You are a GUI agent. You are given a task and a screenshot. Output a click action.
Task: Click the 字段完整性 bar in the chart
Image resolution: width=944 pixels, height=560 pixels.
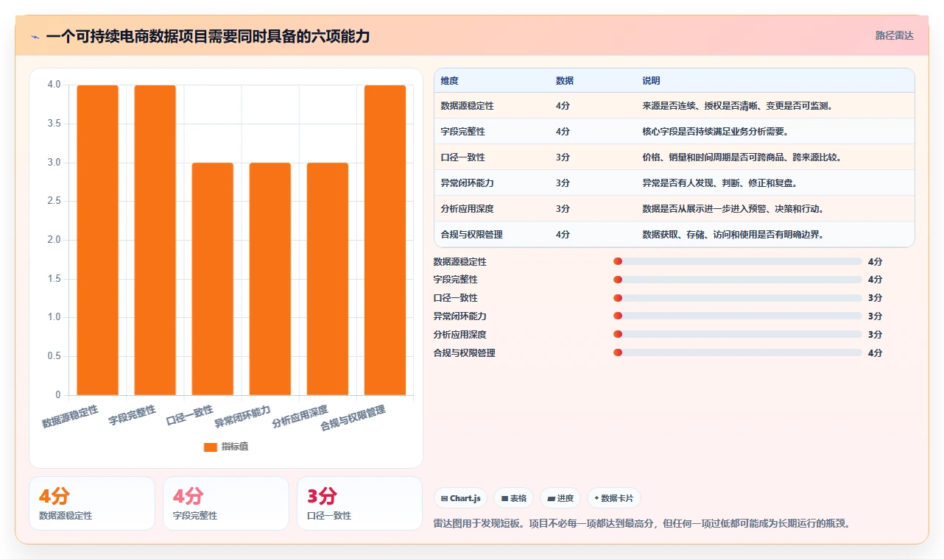155,240
